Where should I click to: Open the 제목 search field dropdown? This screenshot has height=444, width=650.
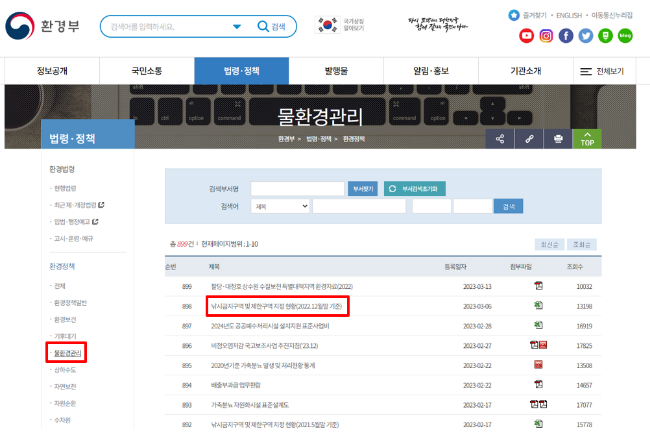click(x=280, y=206)
